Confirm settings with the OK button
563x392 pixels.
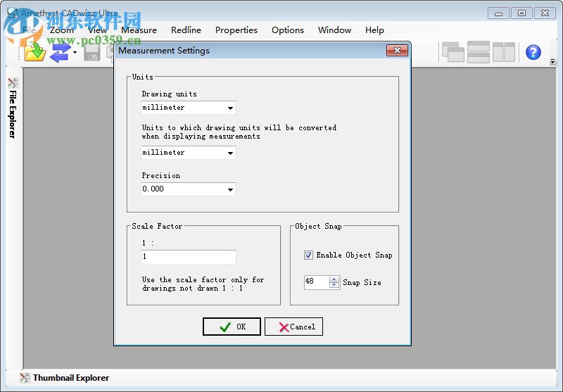point(232,327)
